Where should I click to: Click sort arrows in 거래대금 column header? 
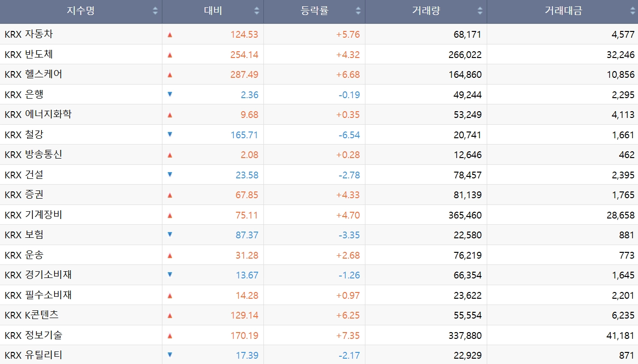click(633, 11)
